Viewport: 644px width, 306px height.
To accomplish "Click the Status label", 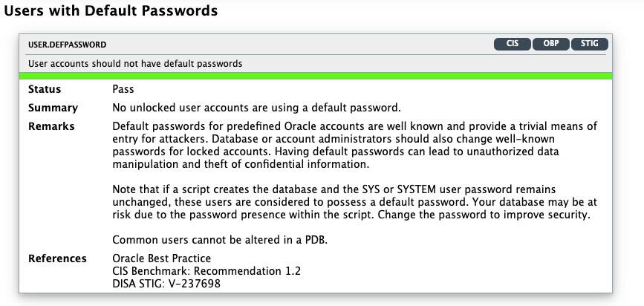I will (x=45, y=89).
